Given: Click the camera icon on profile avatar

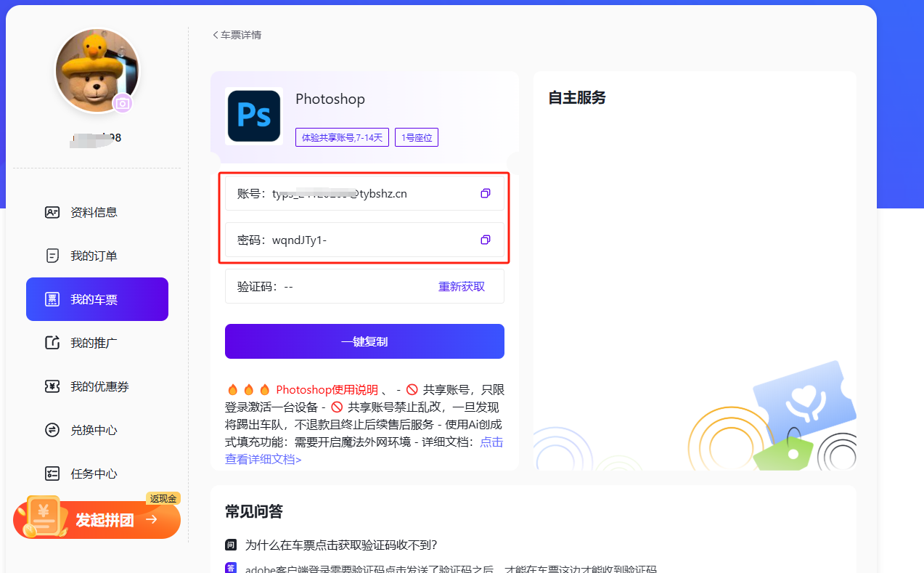Looking at the screenshot, I should point(123,103).
